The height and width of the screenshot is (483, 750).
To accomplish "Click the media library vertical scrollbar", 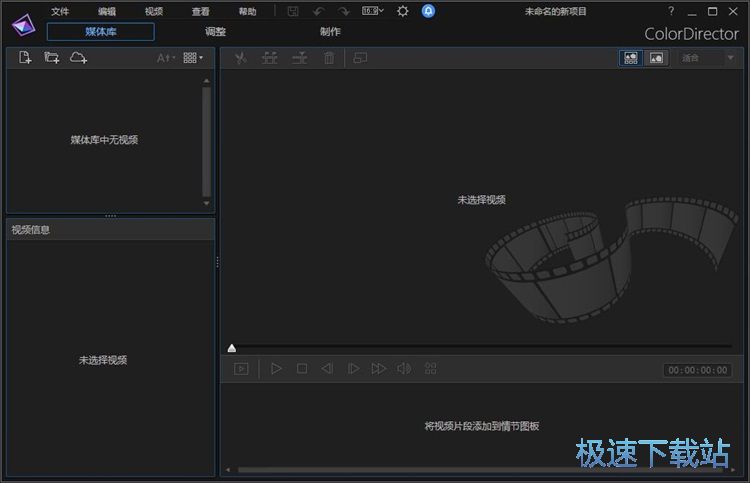I will (x=206, y=142).
